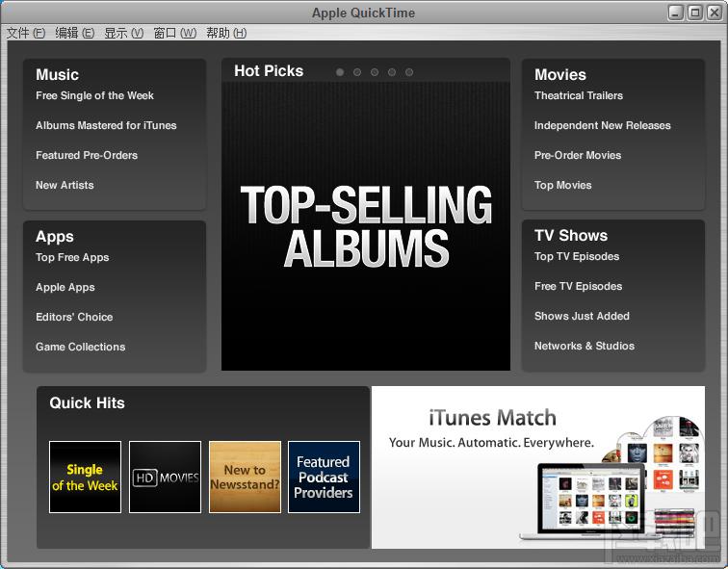Click the TV Shows section heading

coord(571,236)
